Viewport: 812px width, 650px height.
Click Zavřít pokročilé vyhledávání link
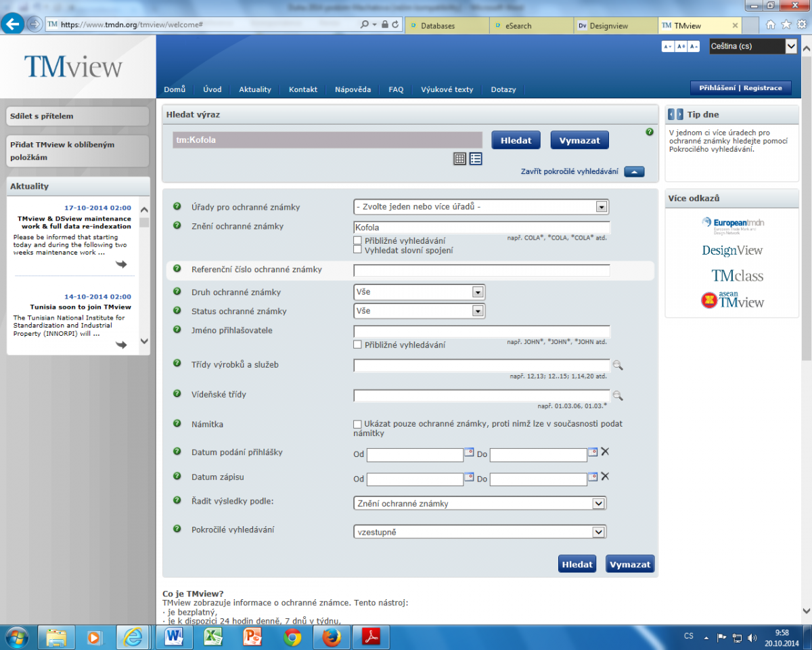click(569, 171)
